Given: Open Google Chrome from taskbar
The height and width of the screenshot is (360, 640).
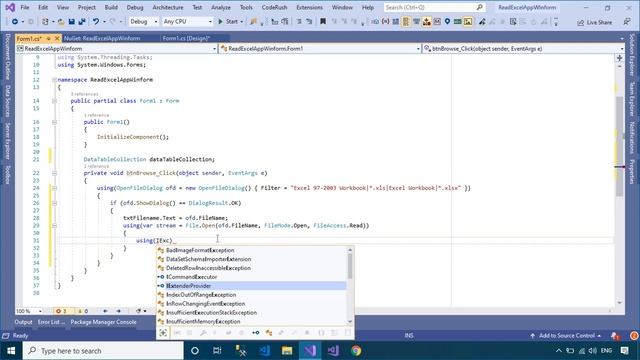Looking at the screenshot, I should click(x=356, y=351).
